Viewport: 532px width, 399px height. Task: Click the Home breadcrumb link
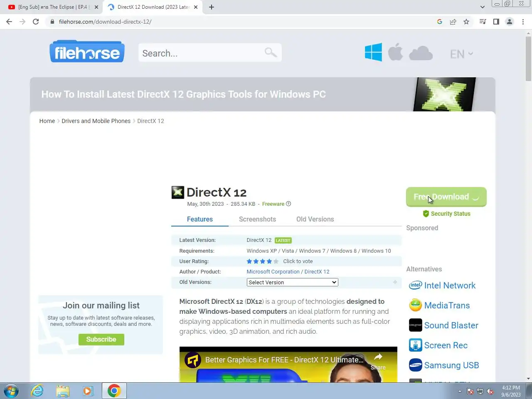click(x=47, y=121)
